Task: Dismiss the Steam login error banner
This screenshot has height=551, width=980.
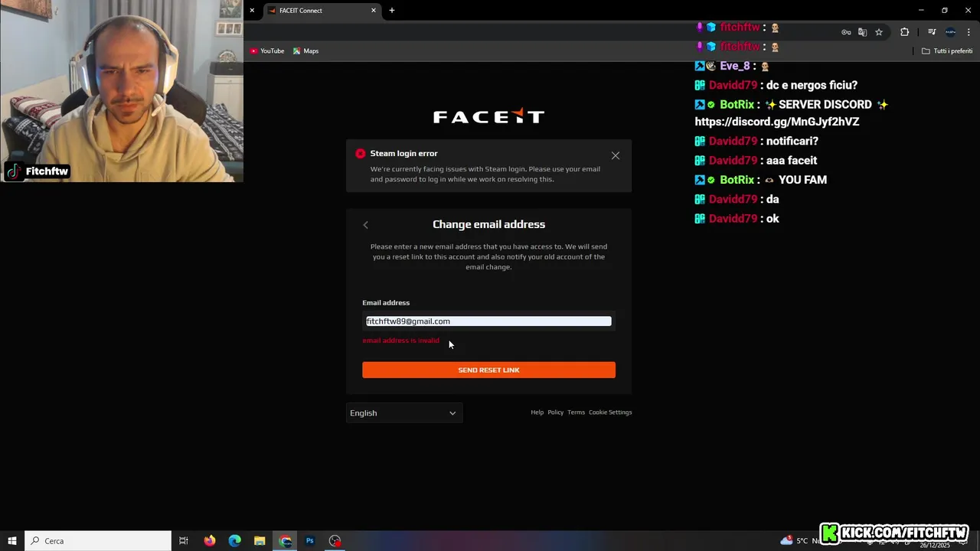Action: [616, 155]
